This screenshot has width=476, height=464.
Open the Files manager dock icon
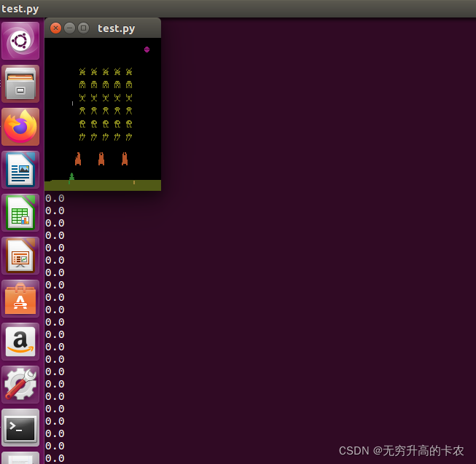click(20, 84)
